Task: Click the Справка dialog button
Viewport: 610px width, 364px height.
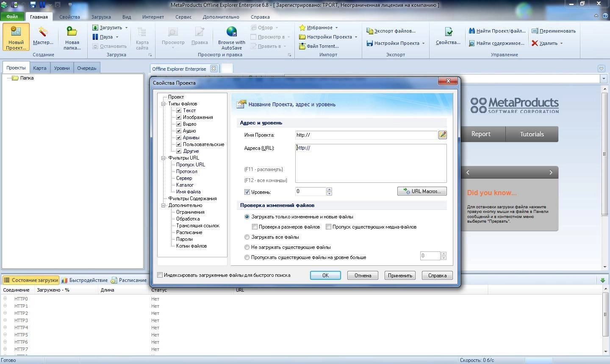Action: click(437, 275)
